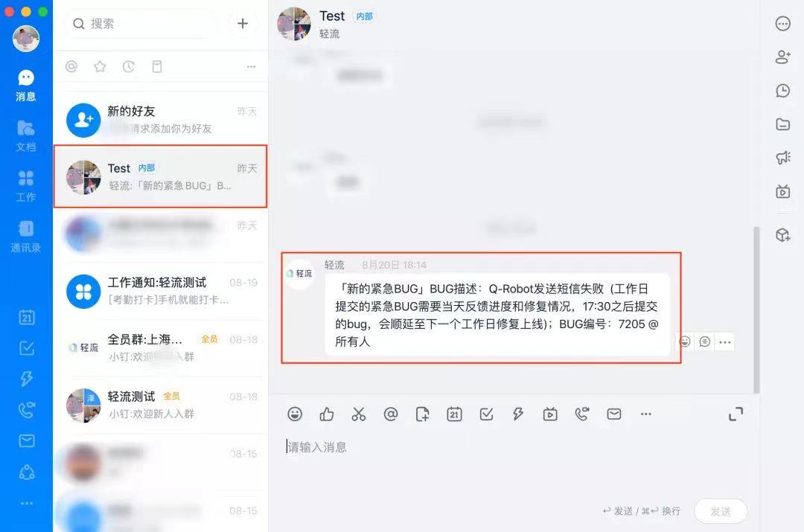Open the Work (工作) sidebar tab
The width and height of the screenshot is (804, 532).
tap(25, 186)
